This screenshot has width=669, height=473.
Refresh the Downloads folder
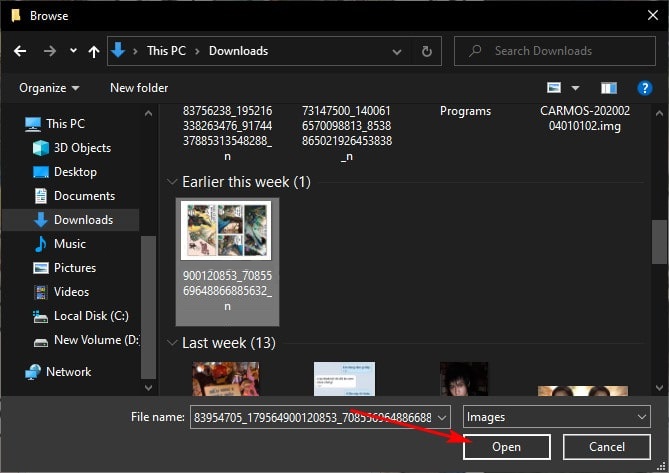(x=427, y=52)
